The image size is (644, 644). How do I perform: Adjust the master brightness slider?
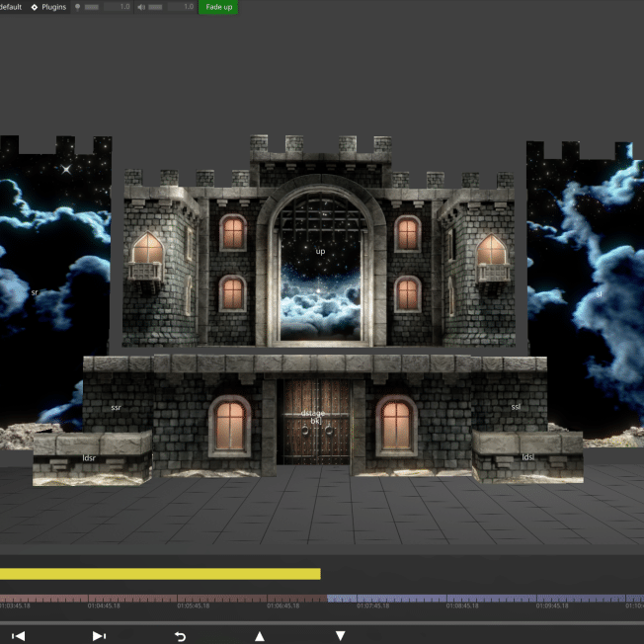point(91,7)
